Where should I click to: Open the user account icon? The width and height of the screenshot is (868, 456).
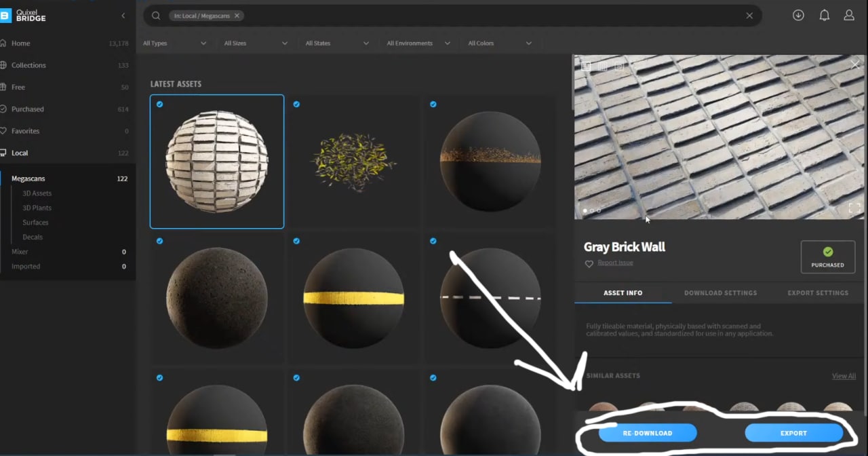click(849, 15)
